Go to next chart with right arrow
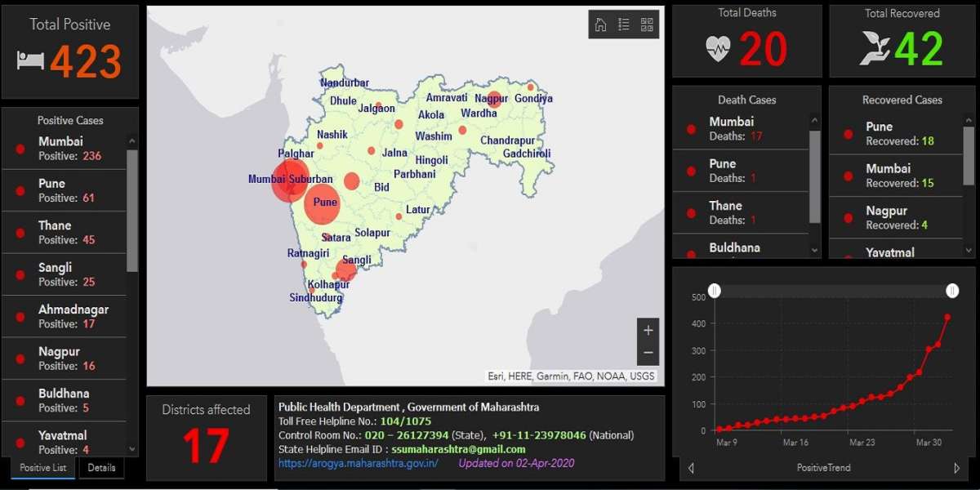 point(957,468)
